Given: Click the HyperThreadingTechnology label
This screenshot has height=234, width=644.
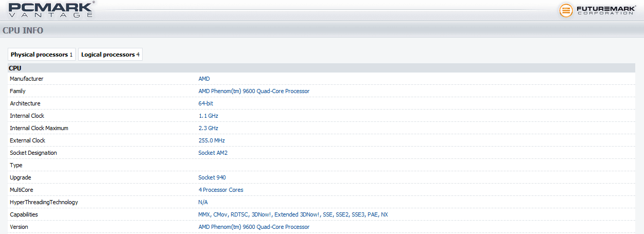Looking at the screenshot, I should (x=44, y=202).
